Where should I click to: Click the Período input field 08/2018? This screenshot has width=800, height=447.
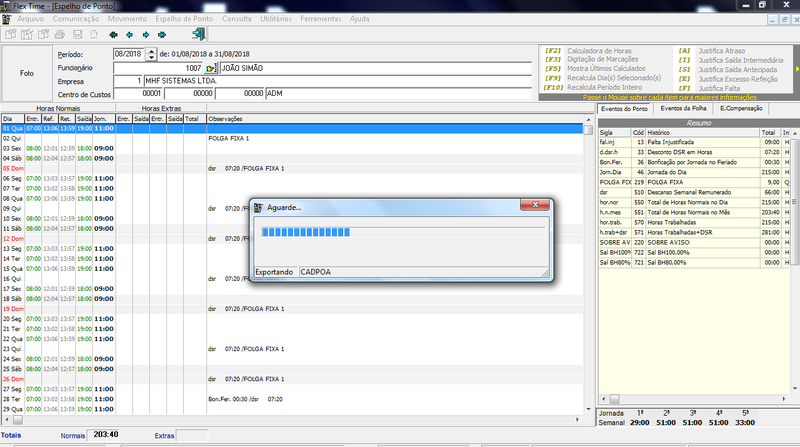[x=129, y=54]
